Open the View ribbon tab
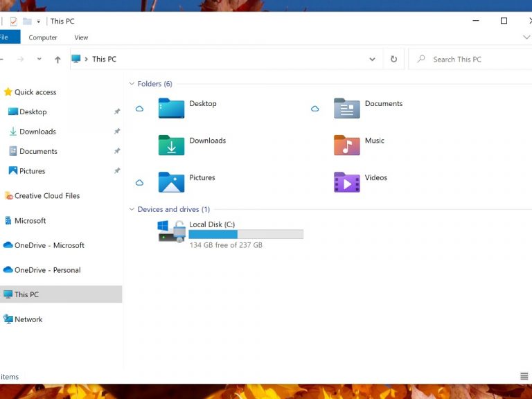The height and width of the screenshot is (399, 532). click(81, 37)
